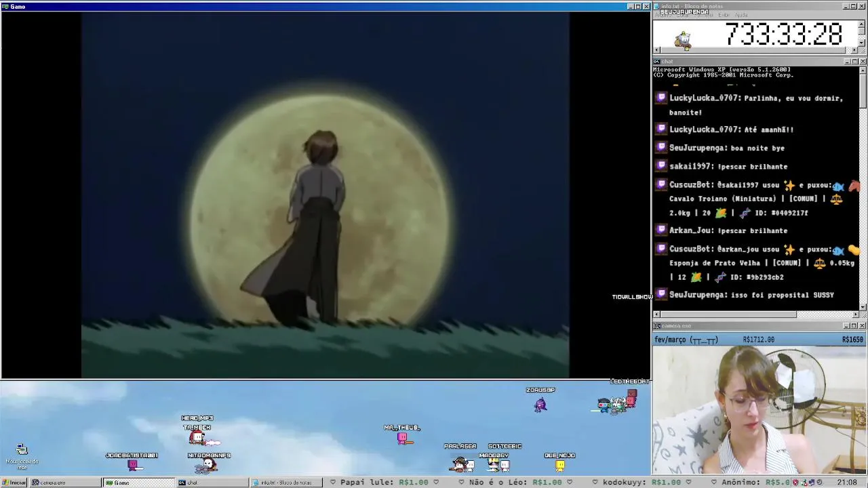Click the Twitch badge beside sakai1997's message
868x488 pixels.
(x=661, y=165)
